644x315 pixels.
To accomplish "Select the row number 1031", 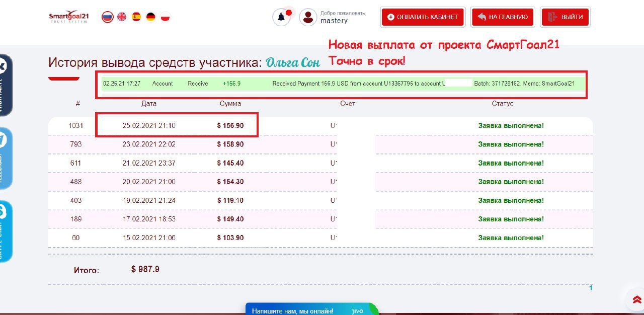I will (x=76, y=125).
